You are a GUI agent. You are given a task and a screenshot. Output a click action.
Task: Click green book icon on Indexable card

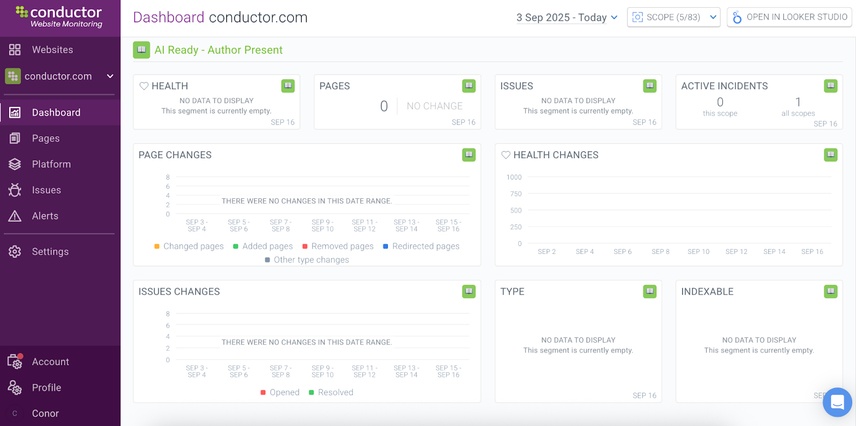[830, 291]
